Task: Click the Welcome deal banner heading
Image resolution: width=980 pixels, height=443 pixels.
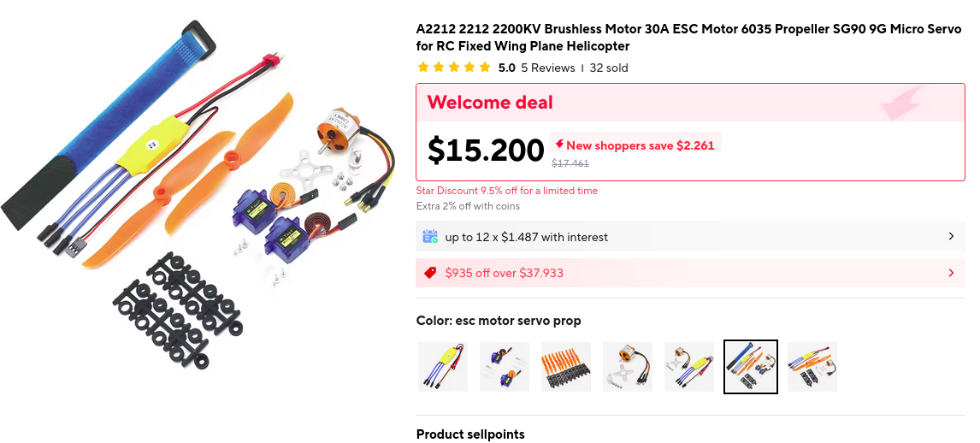Action: [x=490, y=103]
